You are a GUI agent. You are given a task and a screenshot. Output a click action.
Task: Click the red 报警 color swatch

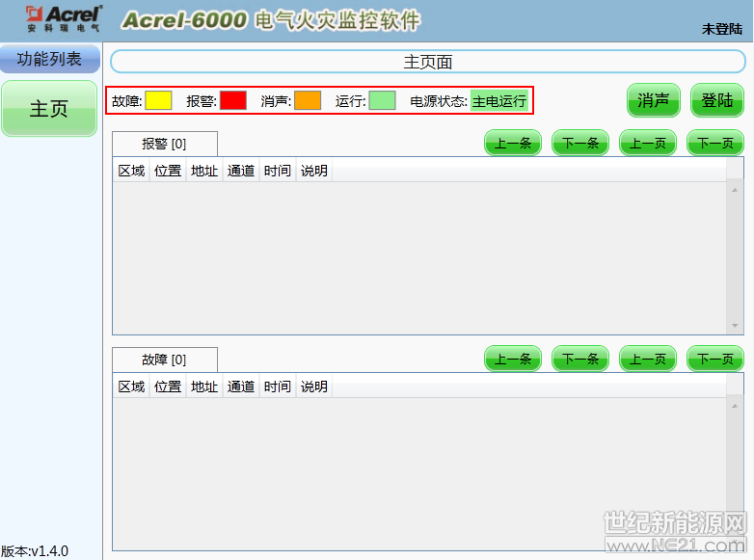click(x=233, y=100)
